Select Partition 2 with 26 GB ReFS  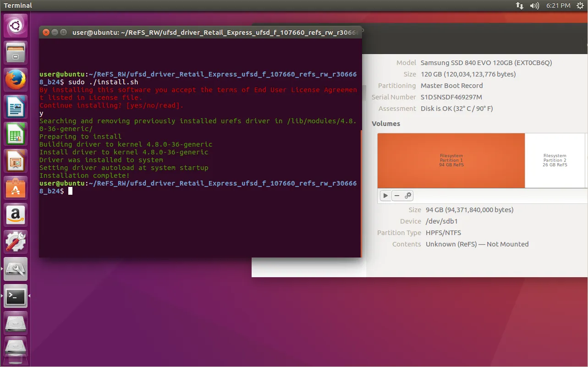click(555, 160)
